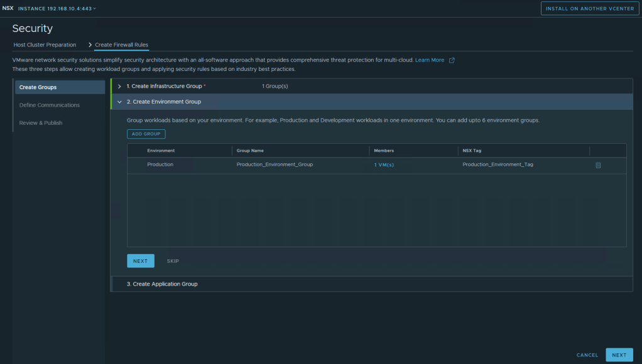The height and width of the screenshot is (364, 642).
Task: Open the Learn More link
Action: point(430,60)
